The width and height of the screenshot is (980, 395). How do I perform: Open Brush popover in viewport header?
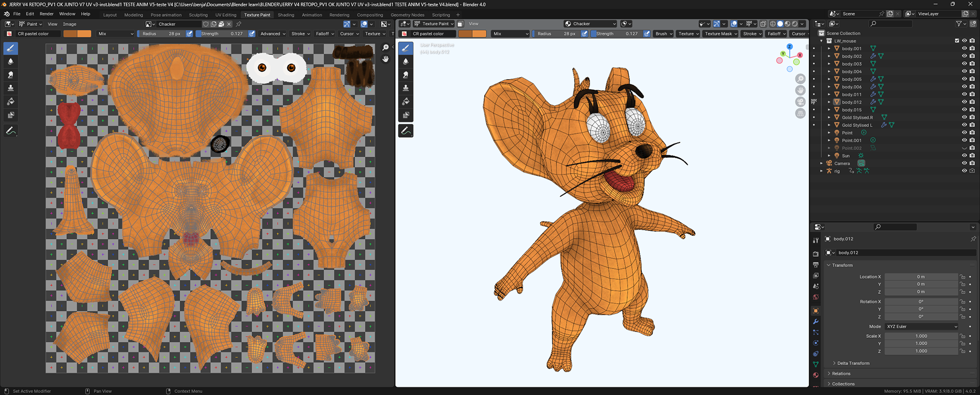[x=664, y=34]
